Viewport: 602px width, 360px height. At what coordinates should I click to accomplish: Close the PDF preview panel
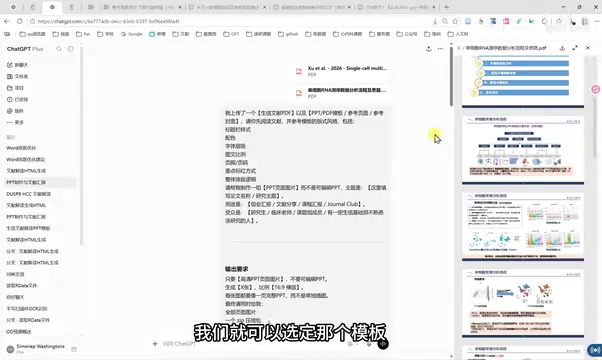pos(588,48)
